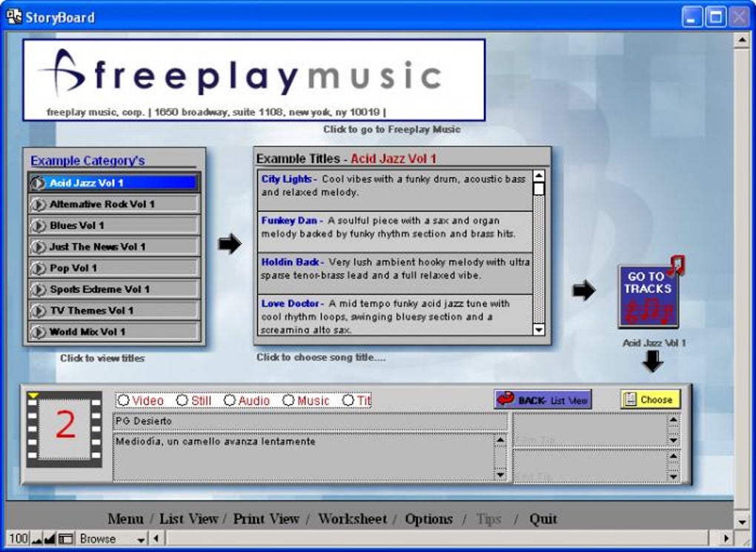Open the Browse mode dropdown
The height and width of the screenshot is (552, 756).
(x=113, y=539)
